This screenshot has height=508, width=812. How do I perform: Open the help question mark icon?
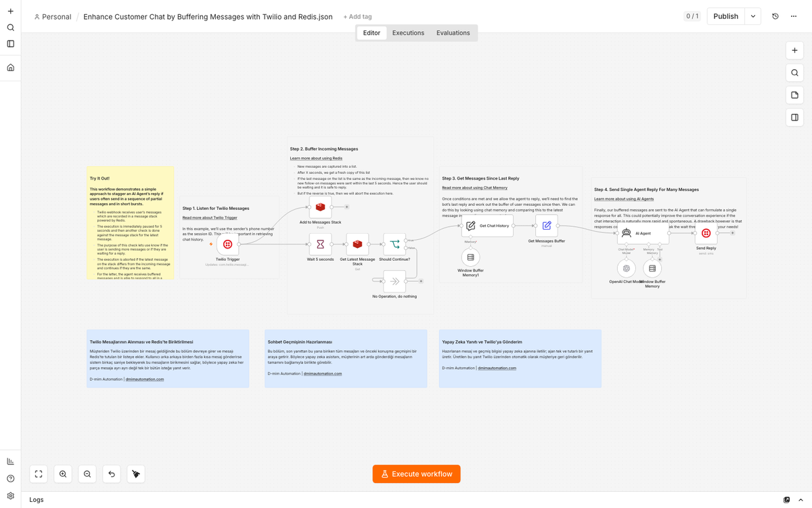click(x=10, y=479)
